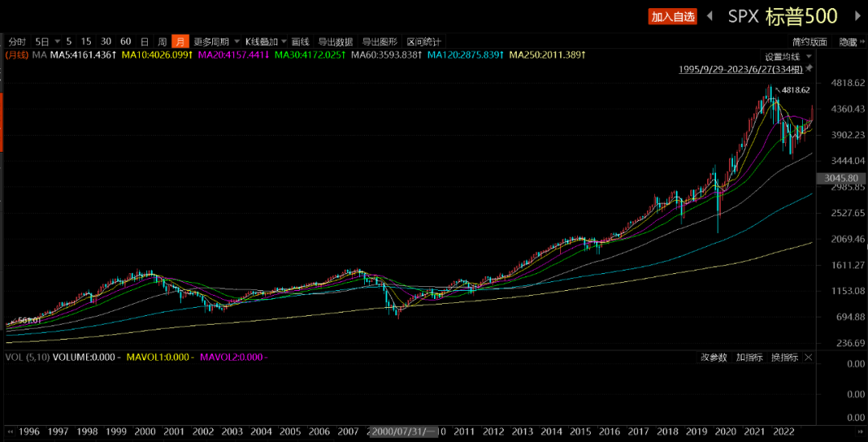Click the MAVOL1:0.000 label
Image resolution: width=868 pixels, height=442 pixels.
(x=160, y=358)
